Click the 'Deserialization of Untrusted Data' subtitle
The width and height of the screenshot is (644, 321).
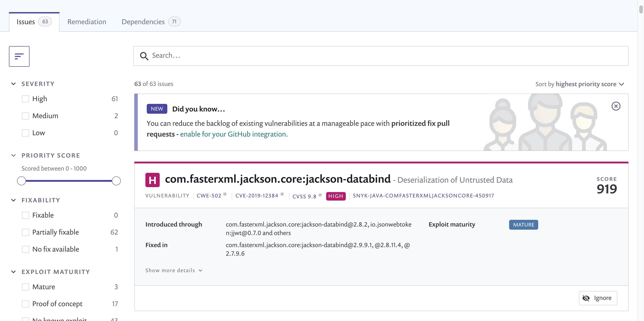pos(455,180)
